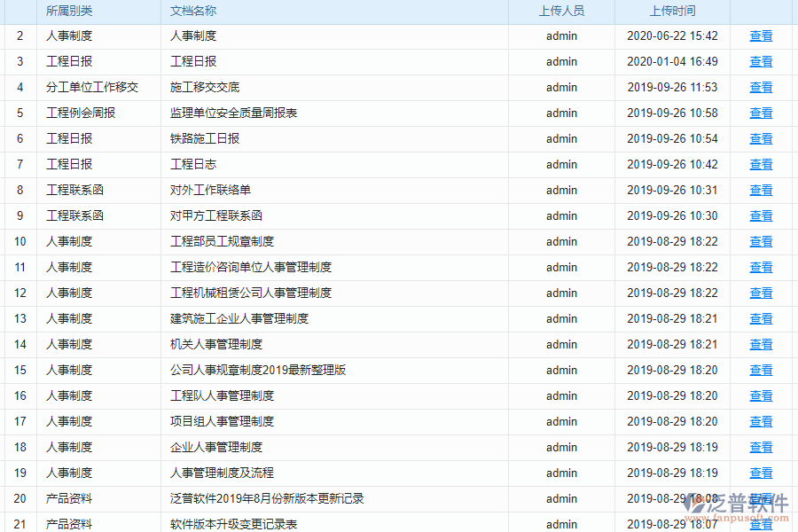The height and width of the screenshot is (532, 798).
Task: Click 产品资料 category in row 20
Action: tap(69, 499)
